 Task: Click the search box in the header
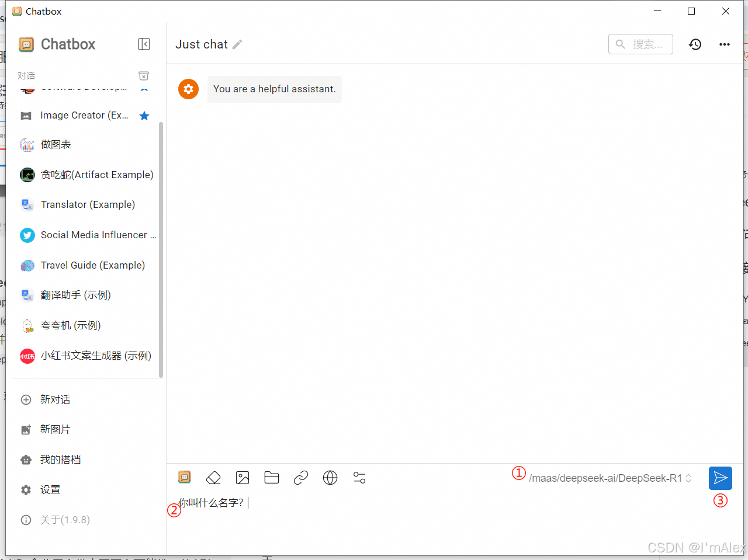pos(640,44)
